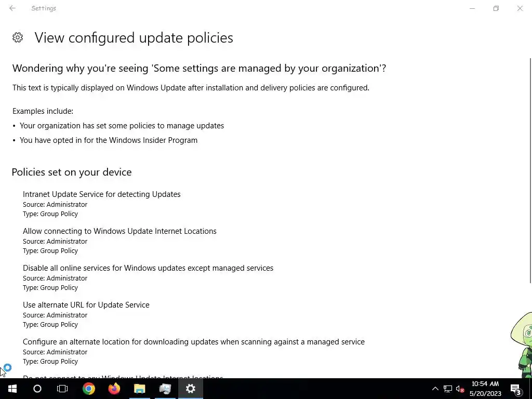Select 'Use alternate URL for Update Service' policy
Image resolution: width=532 pixels, height=399 pixels.
(86, 305)
